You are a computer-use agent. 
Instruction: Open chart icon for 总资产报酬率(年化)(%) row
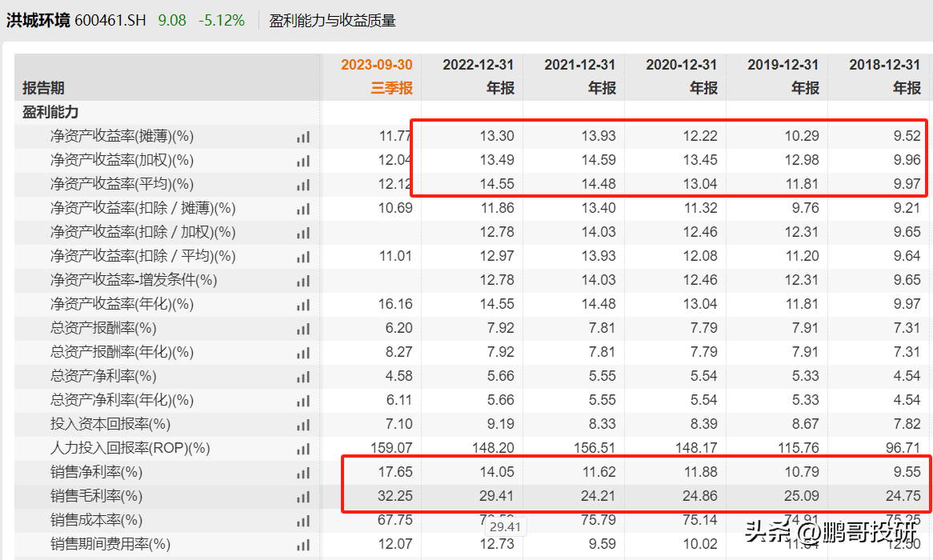click(303, 353)
